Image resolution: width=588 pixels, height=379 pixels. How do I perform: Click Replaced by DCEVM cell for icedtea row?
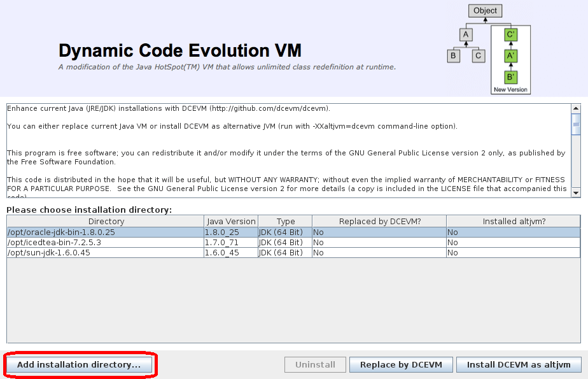(379, 243)
